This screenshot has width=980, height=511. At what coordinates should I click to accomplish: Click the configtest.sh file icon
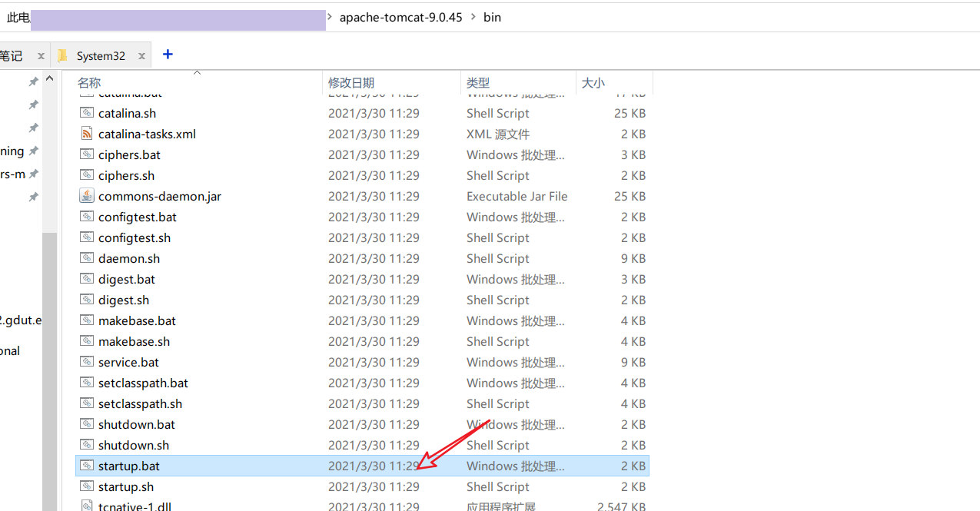point(87,237)
